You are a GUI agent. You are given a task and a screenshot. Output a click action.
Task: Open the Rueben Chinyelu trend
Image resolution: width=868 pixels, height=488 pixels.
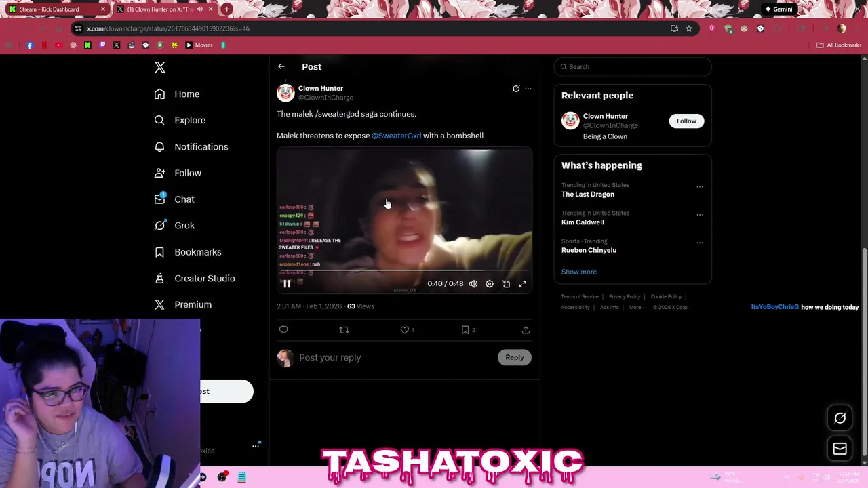(589, 250)
